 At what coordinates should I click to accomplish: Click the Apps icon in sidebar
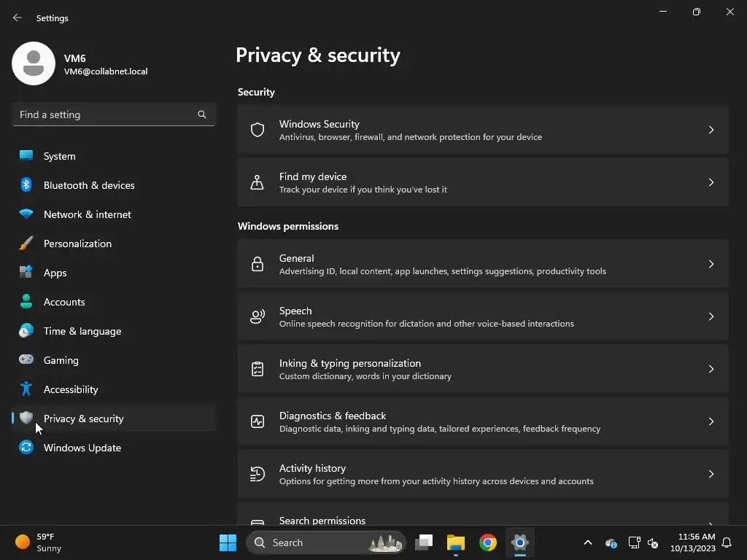point(26,272)
